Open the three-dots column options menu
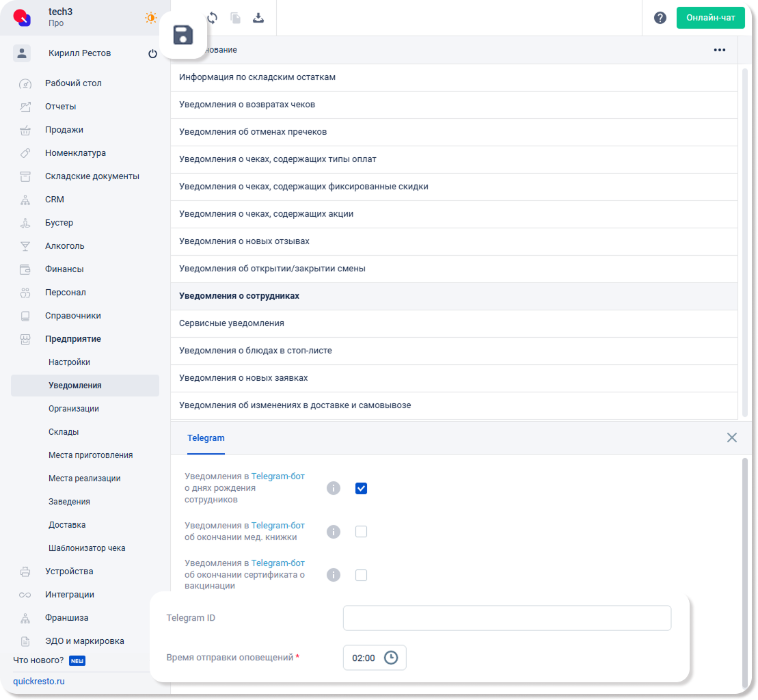 point(719,50)
